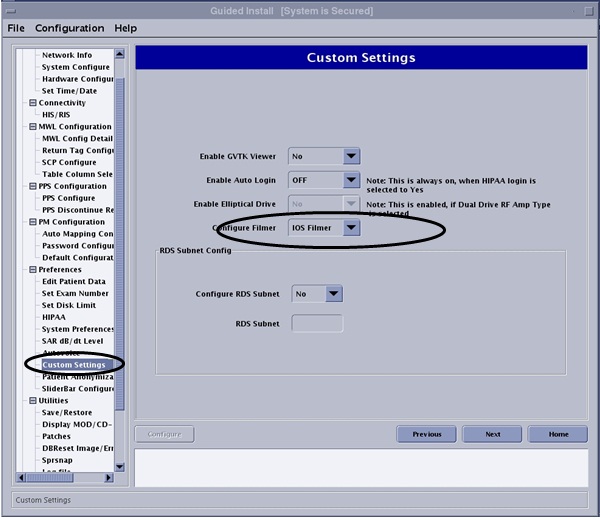Collapse the MWL Configuration tree group
This screenshot has height=520, width=600.
(x=33, y=127)
